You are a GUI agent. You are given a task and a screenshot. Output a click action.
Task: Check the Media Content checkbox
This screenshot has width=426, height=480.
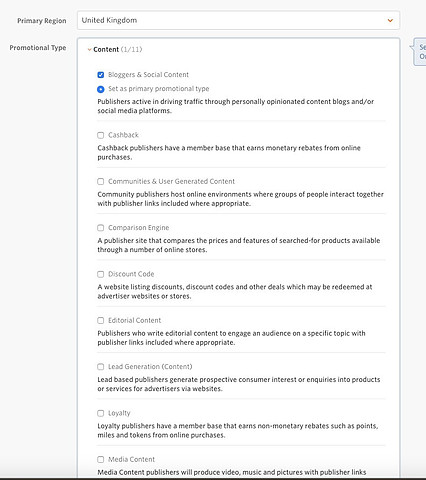click(101, 460)
